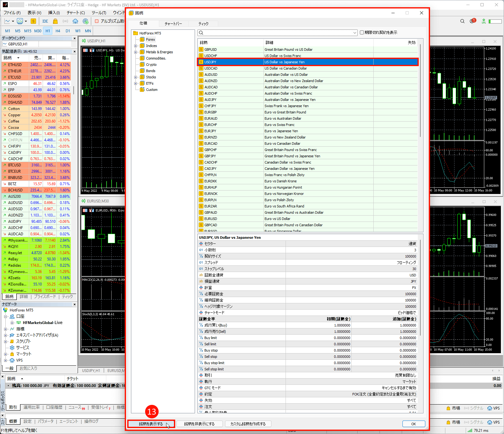Click the 銘柄を表示する button
504x434 pixels.
coord(151,424)
